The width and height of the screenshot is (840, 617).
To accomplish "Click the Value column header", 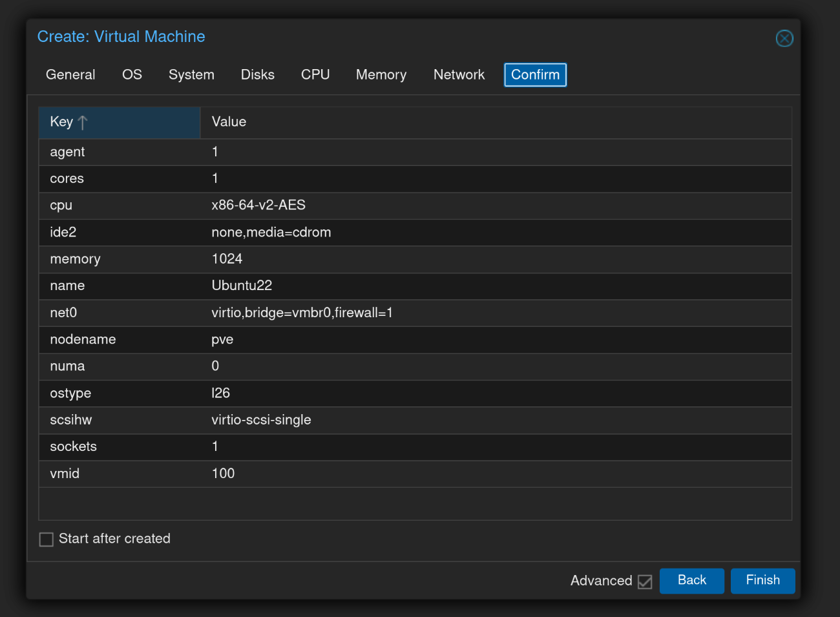I will [x=496, y=122].
